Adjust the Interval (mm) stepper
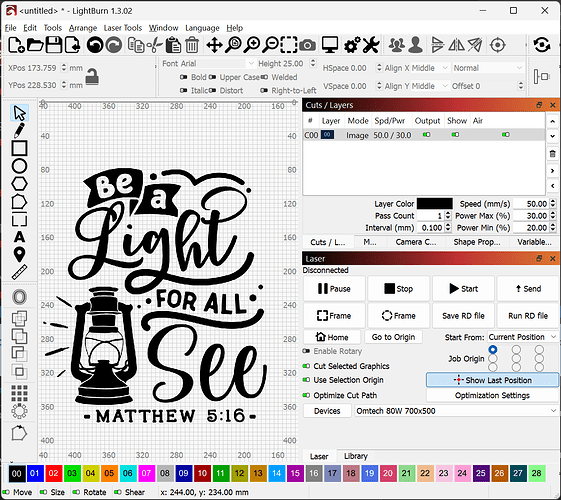The width and height of the screenshot is (561, 500). (448, 227)
